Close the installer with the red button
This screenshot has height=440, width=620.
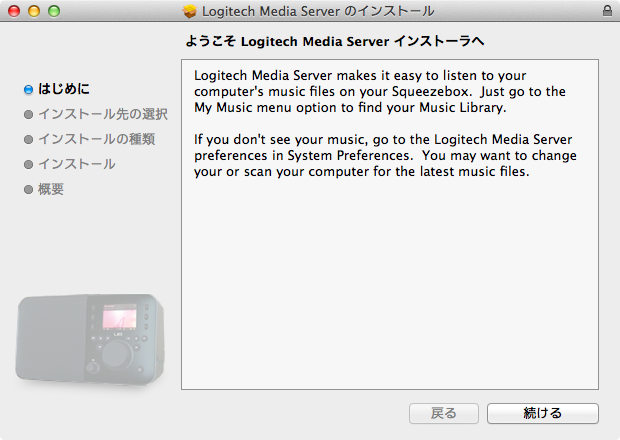point(14,11)
